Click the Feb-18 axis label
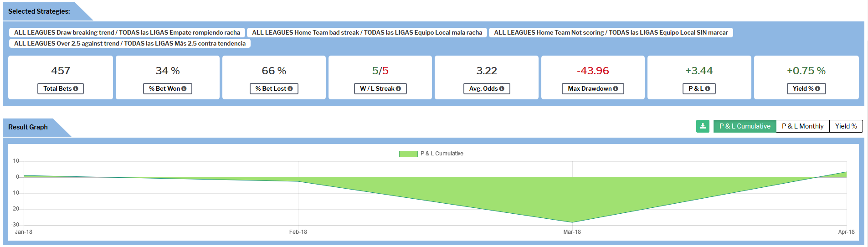The width and height of the screenshot is (868, 247). pos(298,232)
